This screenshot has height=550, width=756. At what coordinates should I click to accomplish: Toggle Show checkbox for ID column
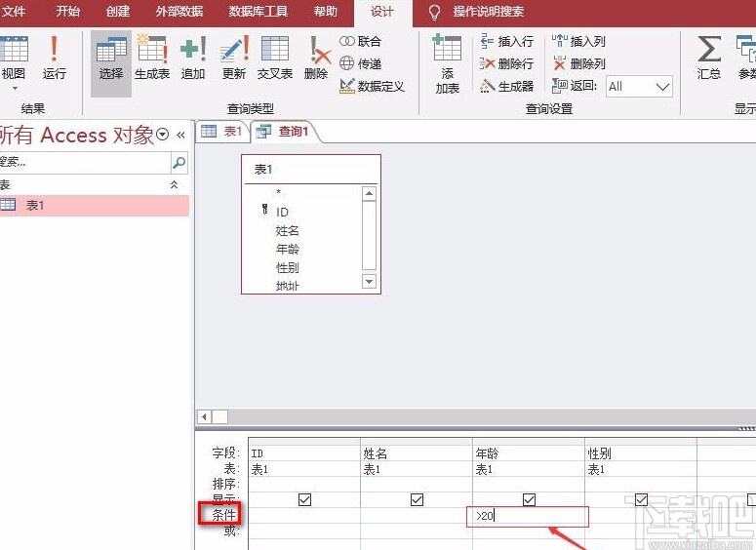304,499
